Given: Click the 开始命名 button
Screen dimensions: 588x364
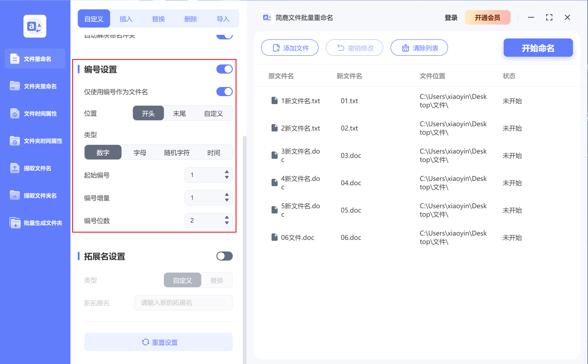Looking at the screenshot, I should point(538,48).
